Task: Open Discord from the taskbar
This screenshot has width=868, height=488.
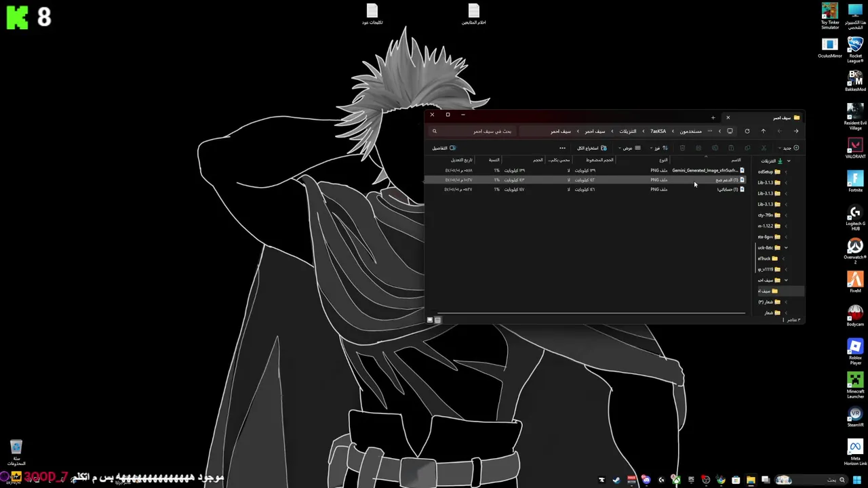Action: point(646,480)
